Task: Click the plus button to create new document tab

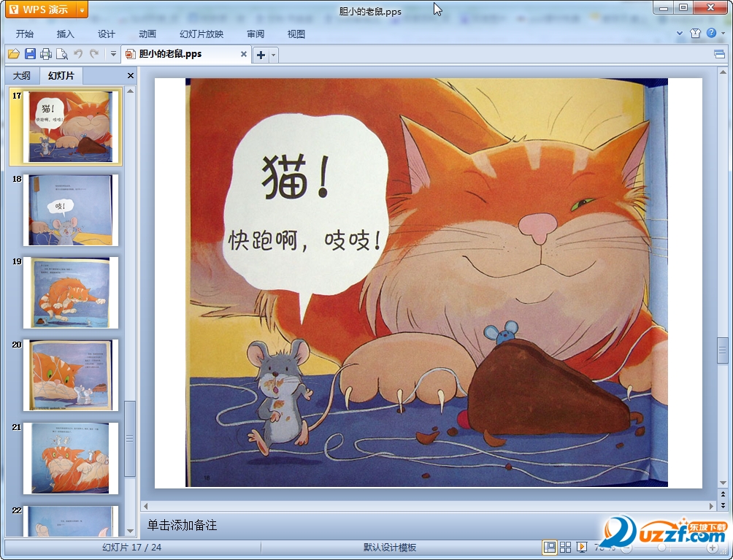Action: pos(261,55)
